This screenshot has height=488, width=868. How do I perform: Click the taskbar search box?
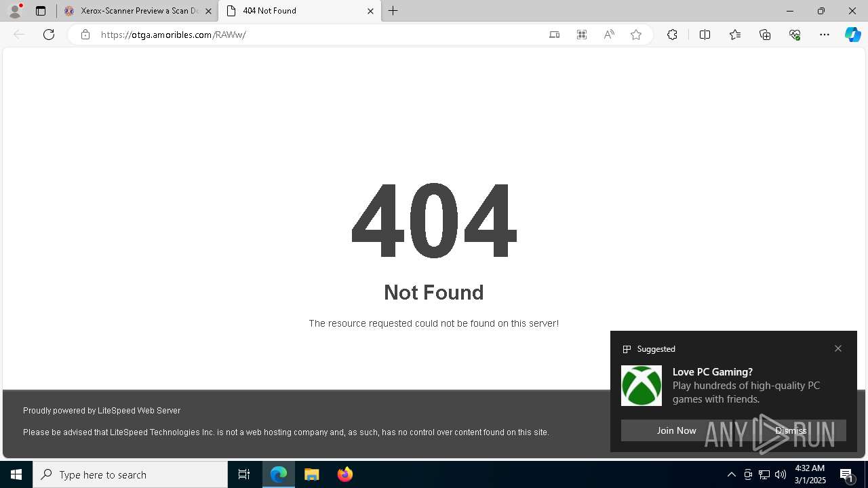click(x=130, y=474)
